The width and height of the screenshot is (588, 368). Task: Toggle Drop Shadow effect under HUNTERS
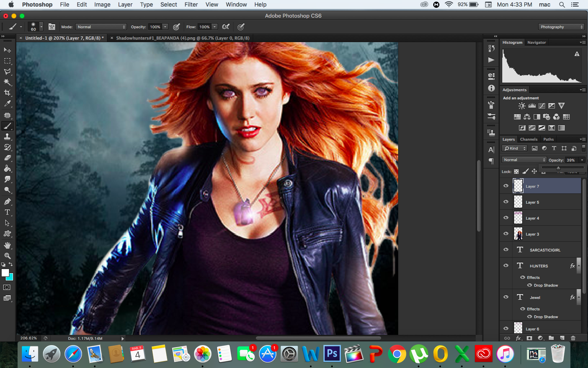pos(530,285)
